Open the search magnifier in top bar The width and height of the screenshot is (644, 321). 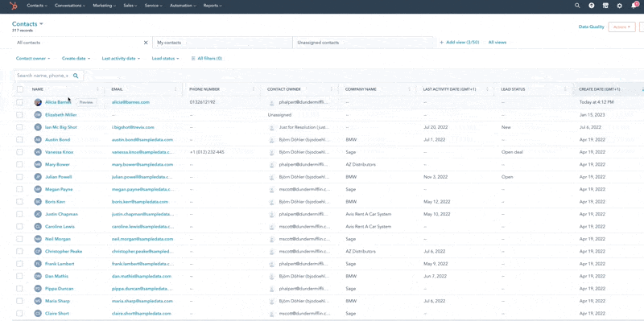click(x=577, y=6)
